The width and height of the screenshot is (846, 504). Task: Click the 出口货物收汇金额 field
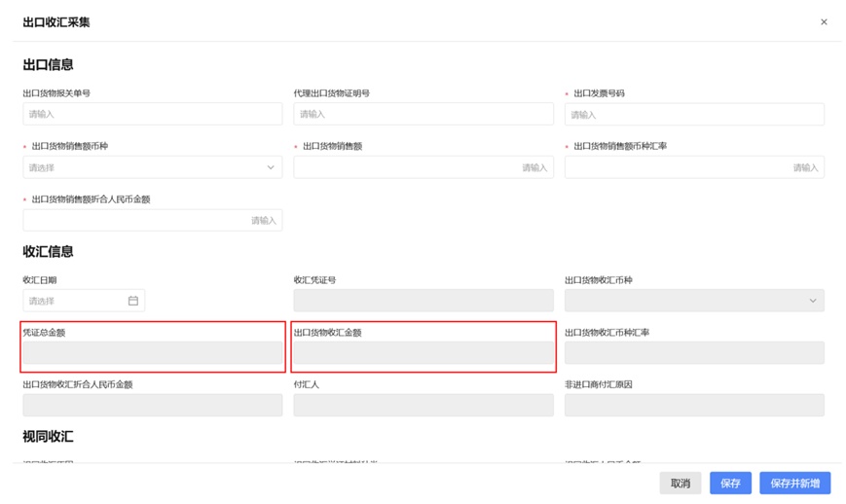click(x=423, y=352)
